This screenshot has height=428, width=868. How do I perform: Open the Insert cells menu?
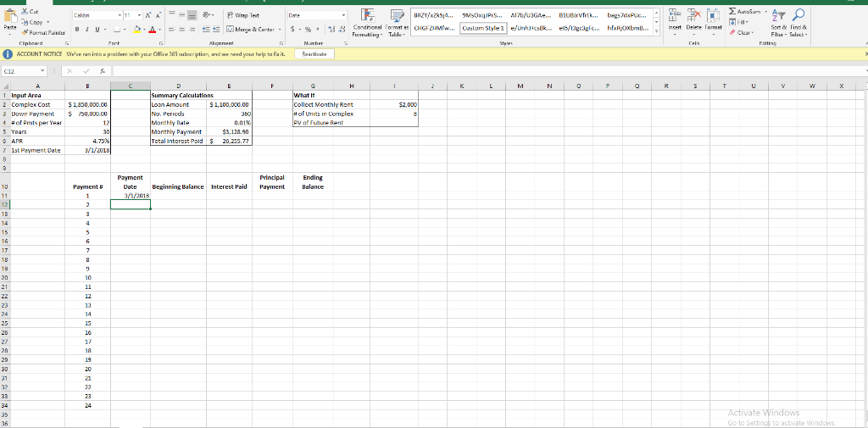click(674, 20)
